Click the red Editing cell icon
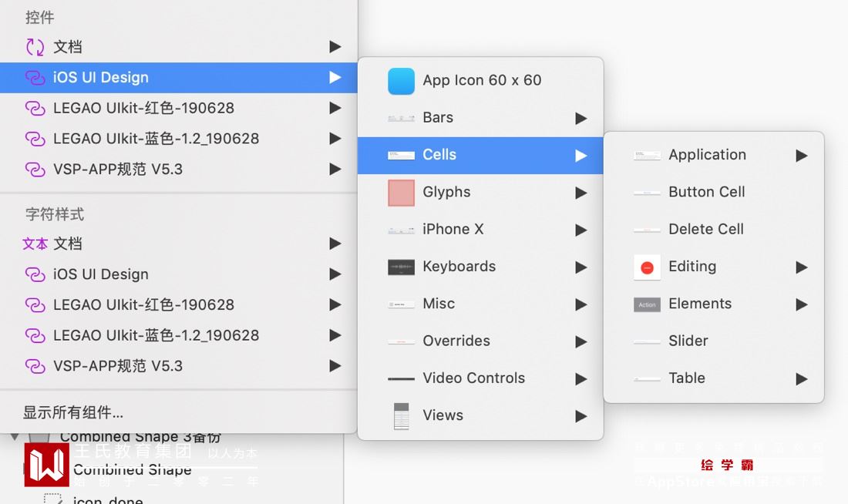The image size is (848, 504). tap(647, 267)
